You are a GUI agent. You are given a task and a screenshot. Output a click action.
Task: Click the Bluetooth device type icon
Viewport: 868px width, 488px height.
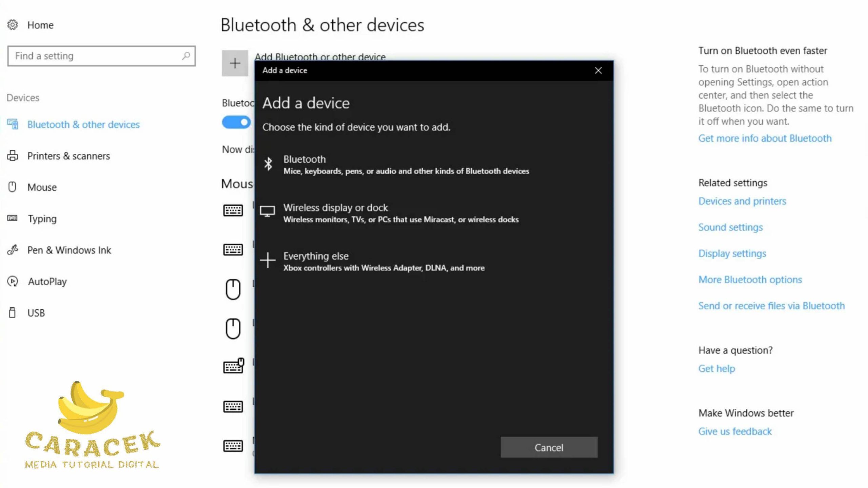[x=267, y=164]
